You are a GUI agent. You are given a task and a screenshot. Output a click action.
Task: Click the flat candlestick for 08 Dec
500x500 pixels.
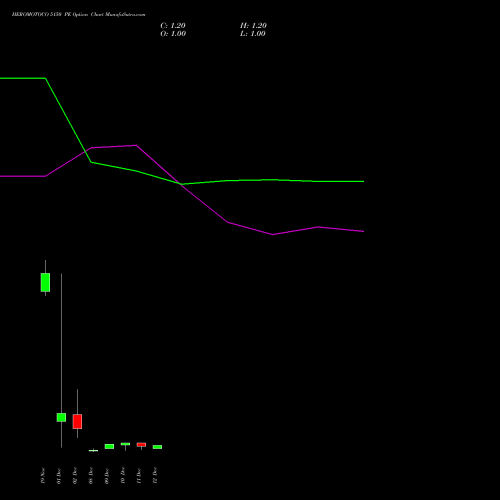coord(93,450)
